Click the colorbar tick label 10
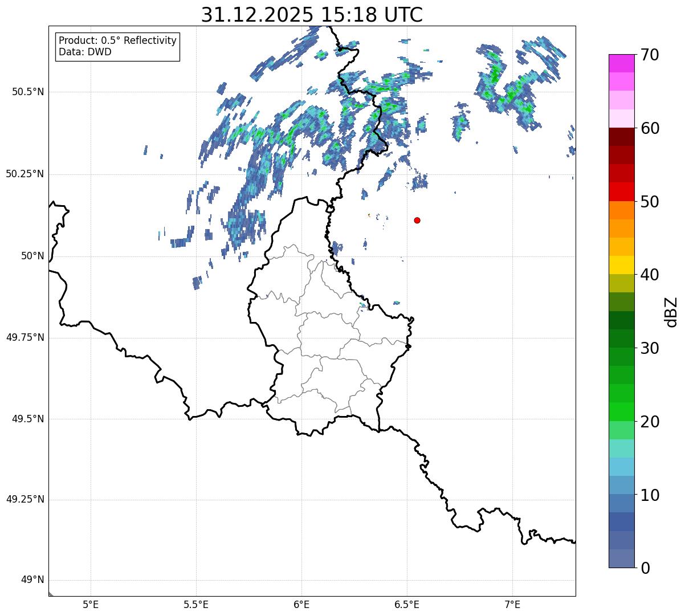 (x=650, y=495)
